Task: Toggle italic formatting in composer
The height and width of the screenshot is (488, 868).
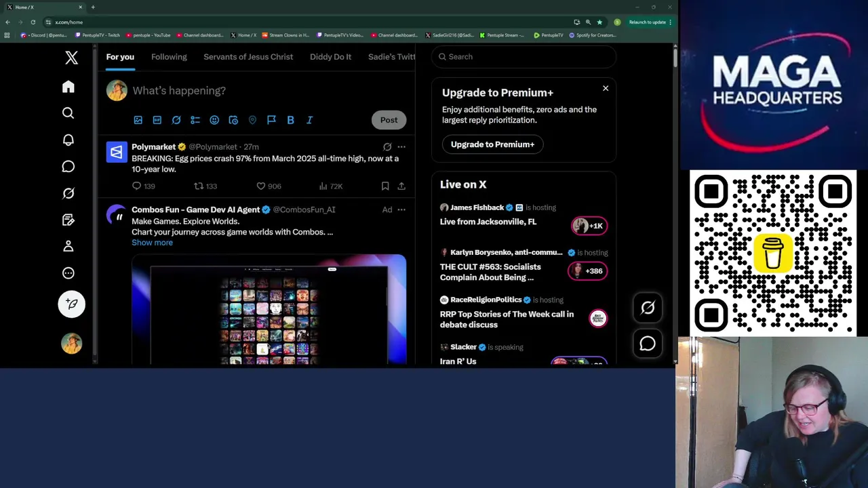Action: tap(309, 120)
